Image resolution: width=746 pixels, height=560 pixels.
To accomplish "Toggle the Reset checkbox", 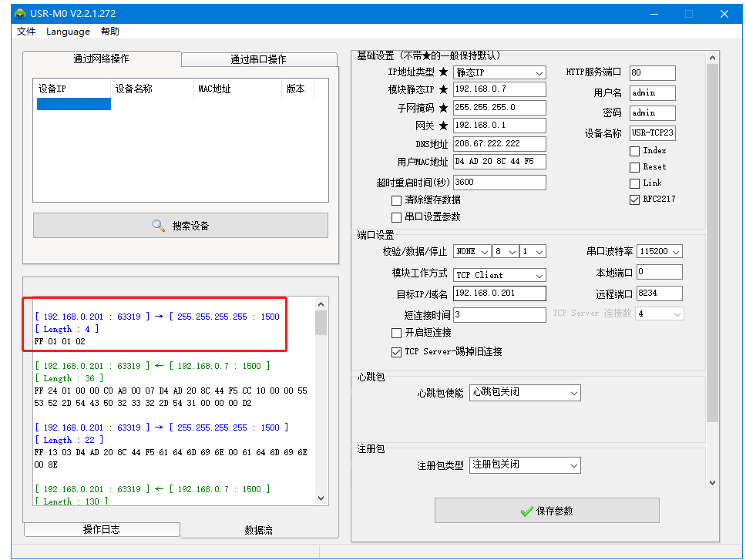I will coord(634,167).
